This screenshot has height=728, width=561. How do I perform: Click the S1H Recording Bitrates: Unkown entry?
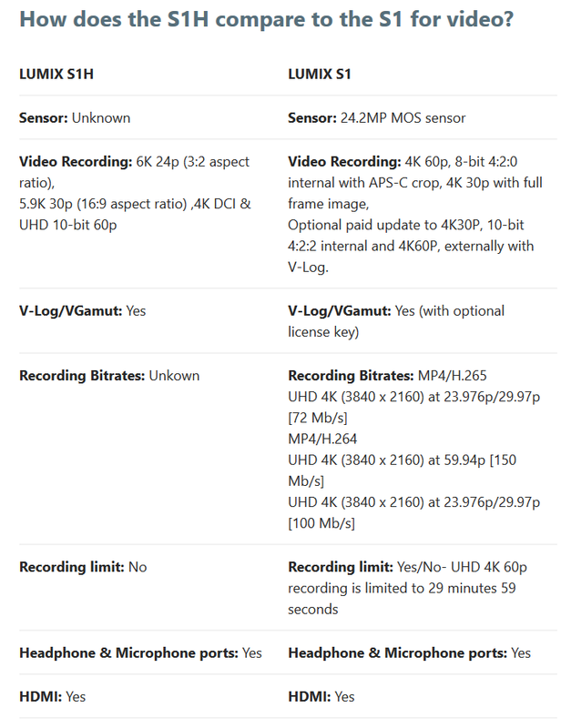[x=109, y=376]
